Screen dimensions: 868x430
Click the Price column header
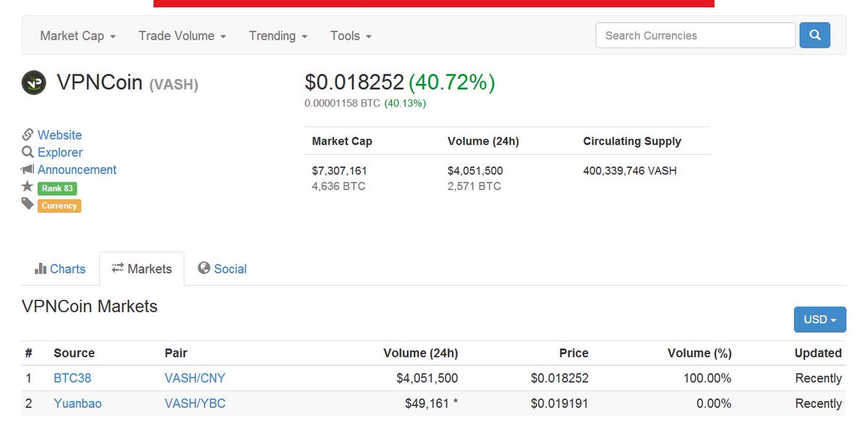click(574, 353)
